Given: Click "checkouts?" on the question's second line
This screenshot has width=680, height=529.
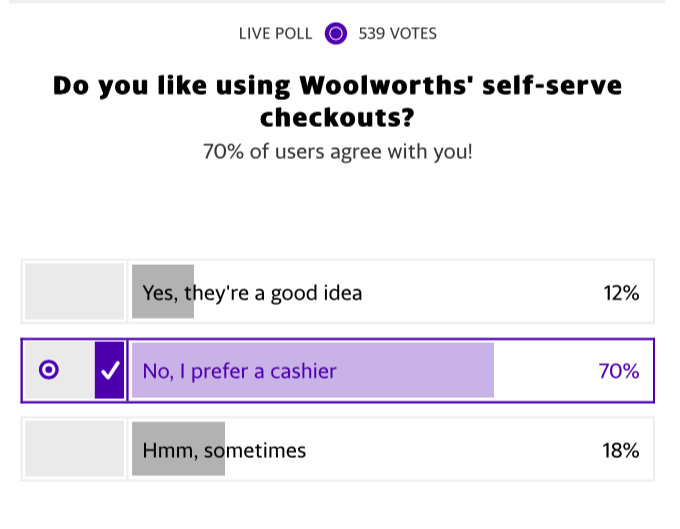Looking at the screenshot, I should pyautogui.click(x=337, y=119).
